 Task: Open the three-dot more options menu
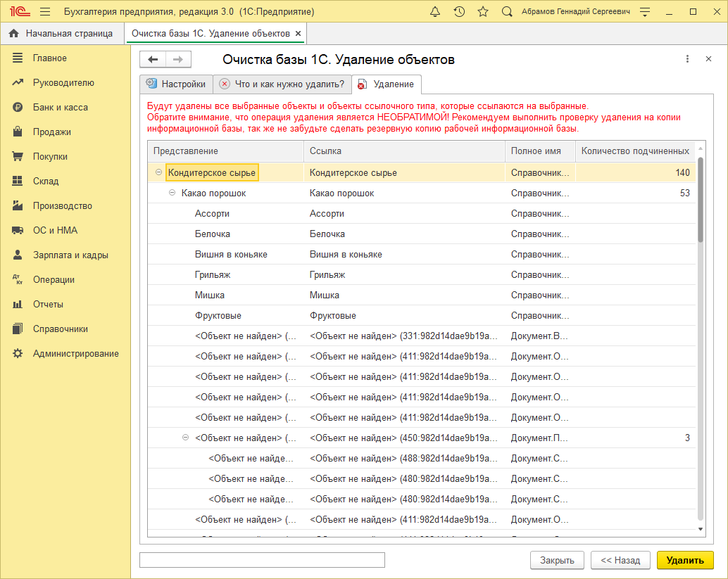point(687,60)
